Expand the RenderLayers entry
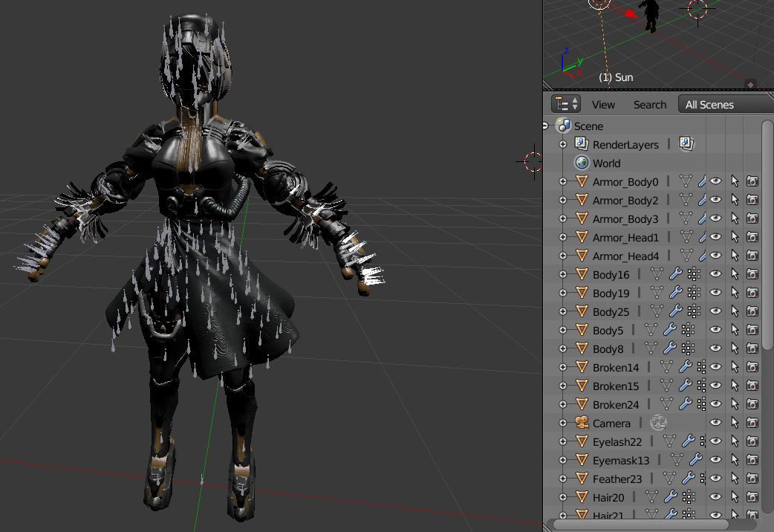The image size is (774, 532). click(563, 144)
